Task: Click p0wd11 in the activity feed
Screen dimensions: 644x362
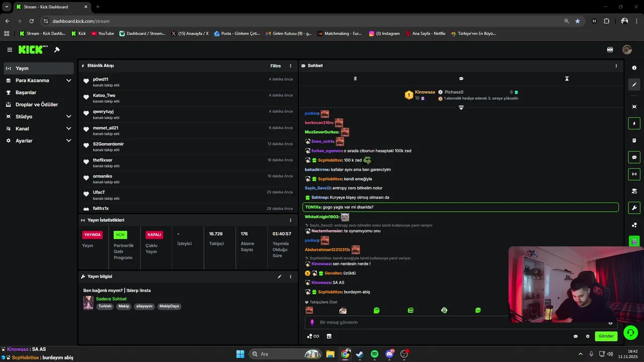Action: pyautogui.click(x=100, y=79)
